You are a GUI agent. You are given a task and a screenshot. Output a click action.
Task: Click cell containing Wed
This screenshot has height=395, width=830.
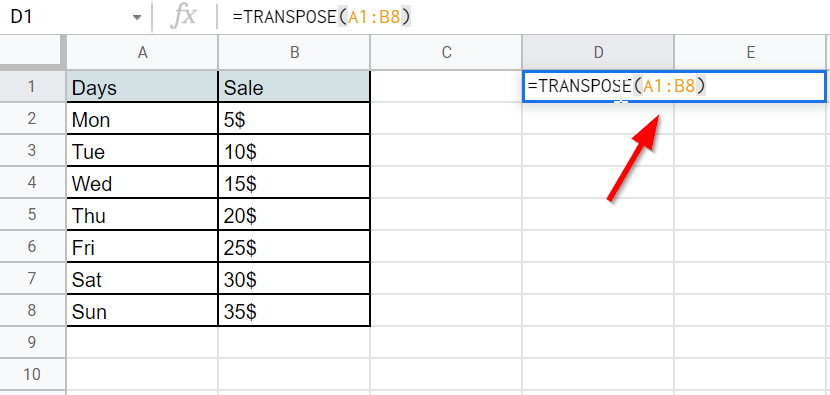(142, 183)
